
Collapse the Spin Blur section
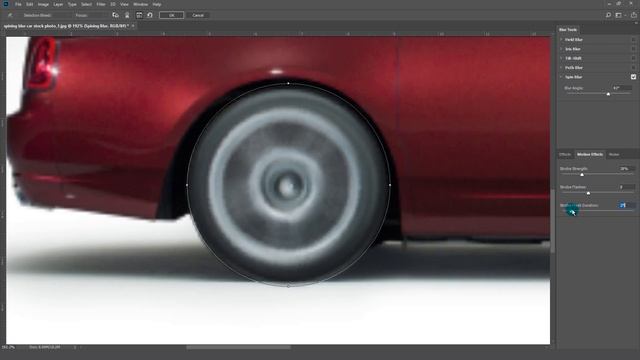[562, 77]
